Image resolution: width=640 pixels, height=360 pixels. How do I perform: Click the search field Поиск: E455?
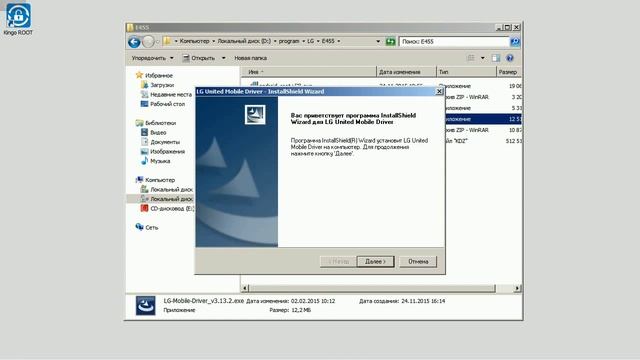(x=454, y=42)
